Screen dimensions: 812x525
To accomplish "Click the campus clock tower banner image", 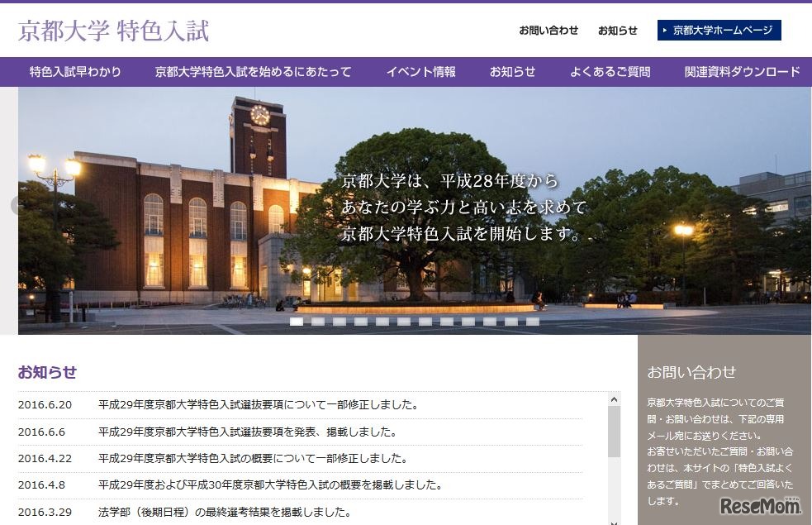I will tap(415, 211).
